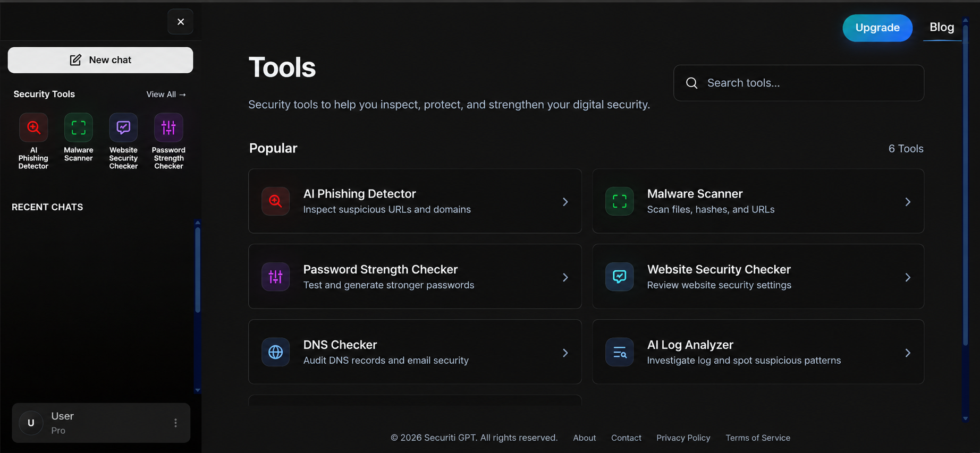Click the "Popular" section heading

pyautogui.click(x=273, y=148)
